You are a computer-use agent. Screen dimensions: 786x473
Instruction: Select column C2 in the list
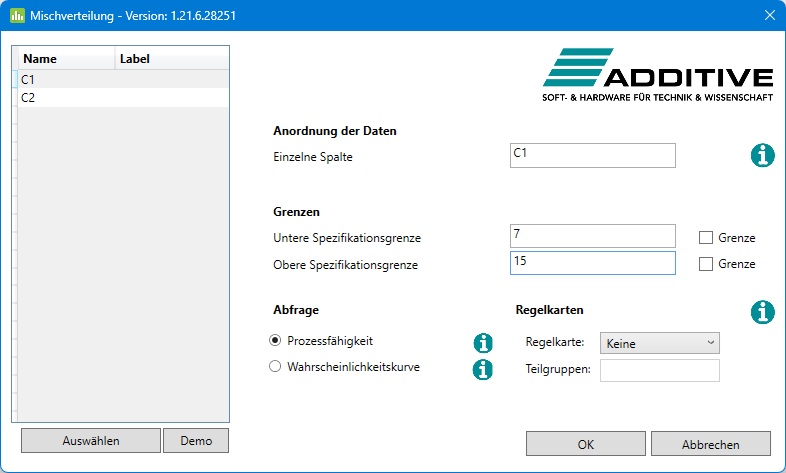123,98
